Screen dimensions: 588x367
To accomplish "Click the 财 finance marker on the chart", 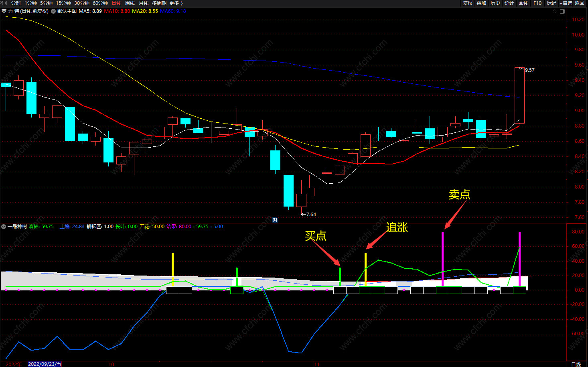I will (275, 220).
